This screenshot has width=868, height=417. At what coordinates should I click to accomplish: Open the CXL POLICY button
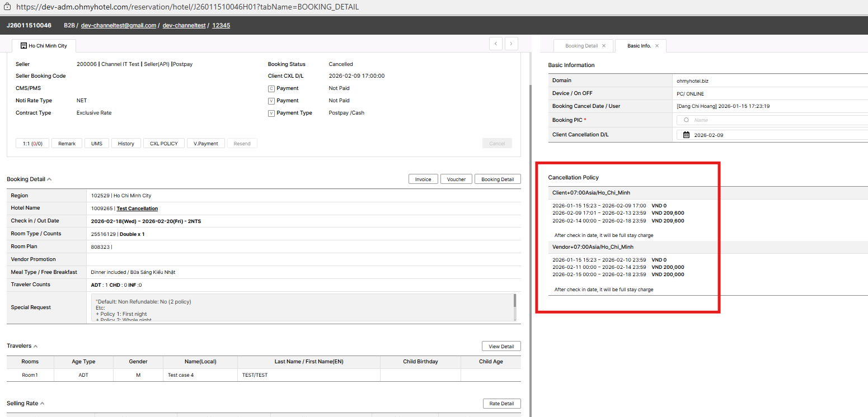pos(163,144)
